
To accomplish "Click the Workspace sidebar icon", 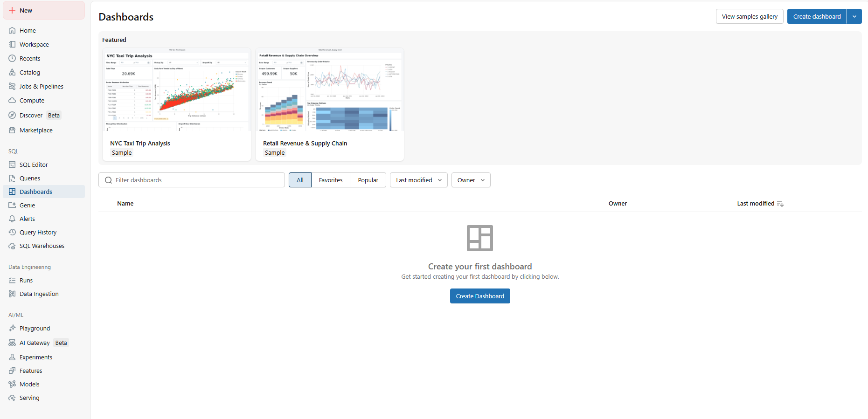I will coord(12,44).
